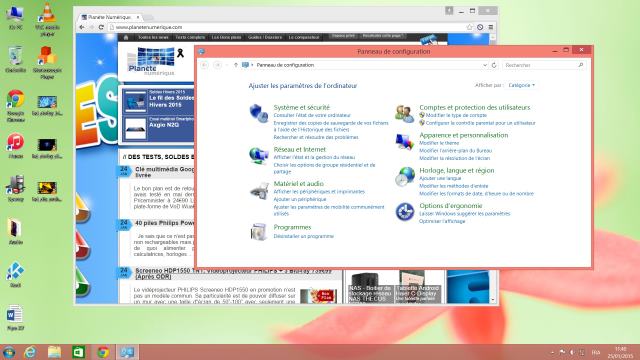Select the VLC media player desktop icon

(47, 19)
